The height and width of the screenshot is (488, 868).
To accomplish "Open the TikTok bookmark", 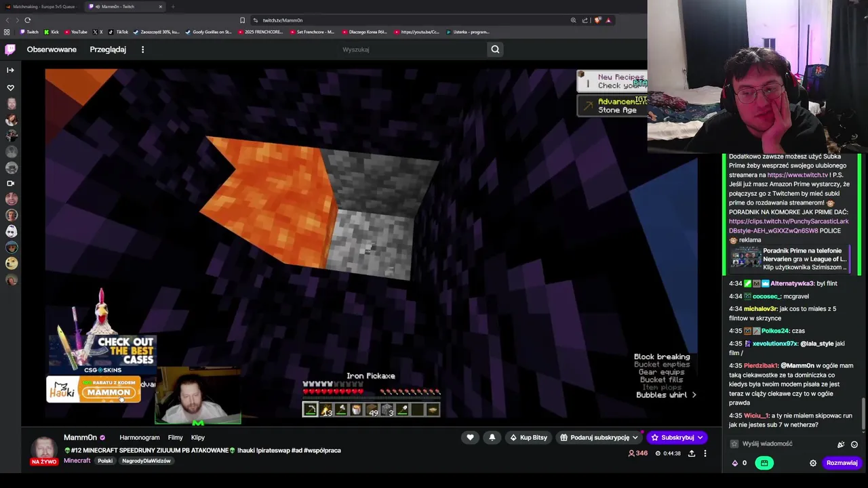I will click(118, 32).
